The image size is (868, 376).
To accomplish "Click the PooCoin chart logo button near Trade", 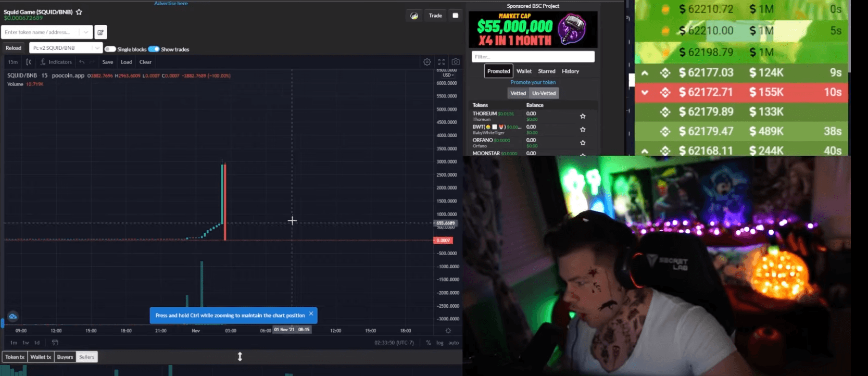I will 414,16.
